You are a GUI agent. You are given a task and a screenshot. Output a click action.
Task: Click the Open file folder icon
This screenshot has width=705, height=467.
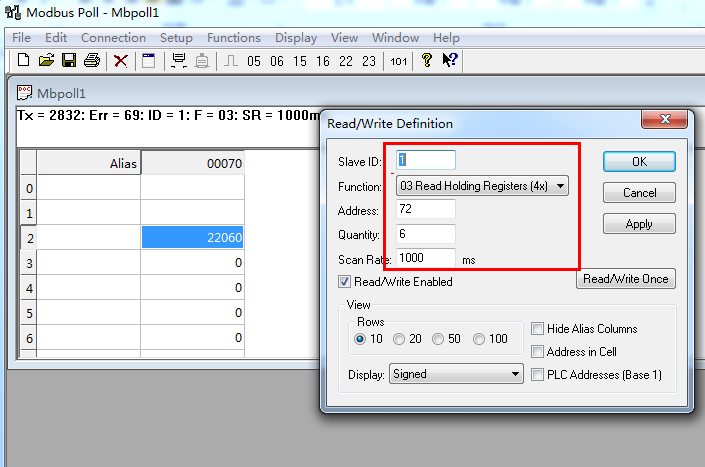(46, 61)
